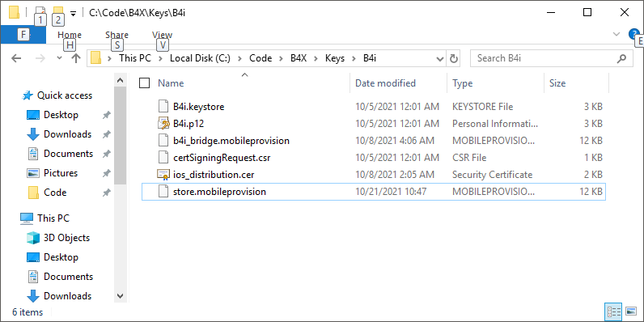The image size is (644, 322).
Task: Click the 10/8/2021 4:06 AM date cell
Action: (x=394, y=141)
